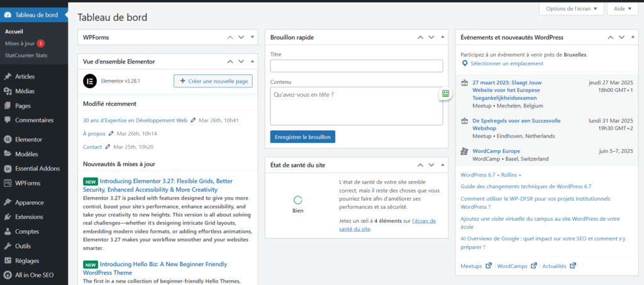Move État de santé du site widget up
The image size is (644, 285).
420,165
